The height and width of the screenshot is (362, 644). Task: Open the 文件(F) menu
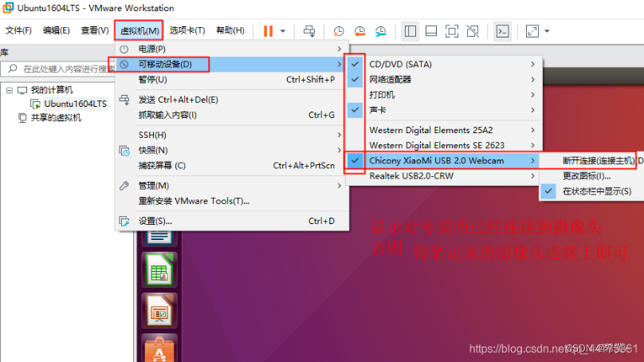click(18, 30)
